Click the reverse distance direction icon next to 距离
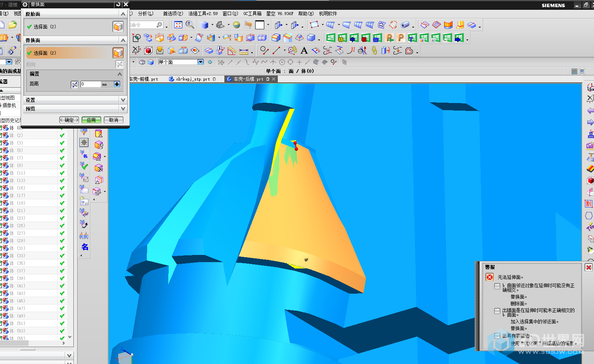594x364 pixels. 75,85
